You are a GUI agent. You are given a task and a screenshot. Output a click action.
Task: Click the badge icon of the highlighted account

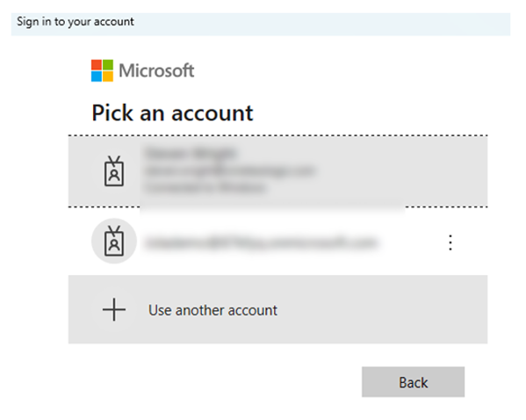coord(114,171)
